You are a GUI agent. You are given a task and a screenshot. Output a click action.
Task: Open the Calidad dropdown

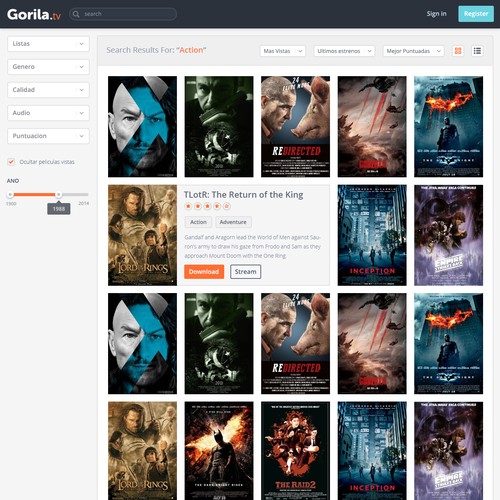coord(48,90)
